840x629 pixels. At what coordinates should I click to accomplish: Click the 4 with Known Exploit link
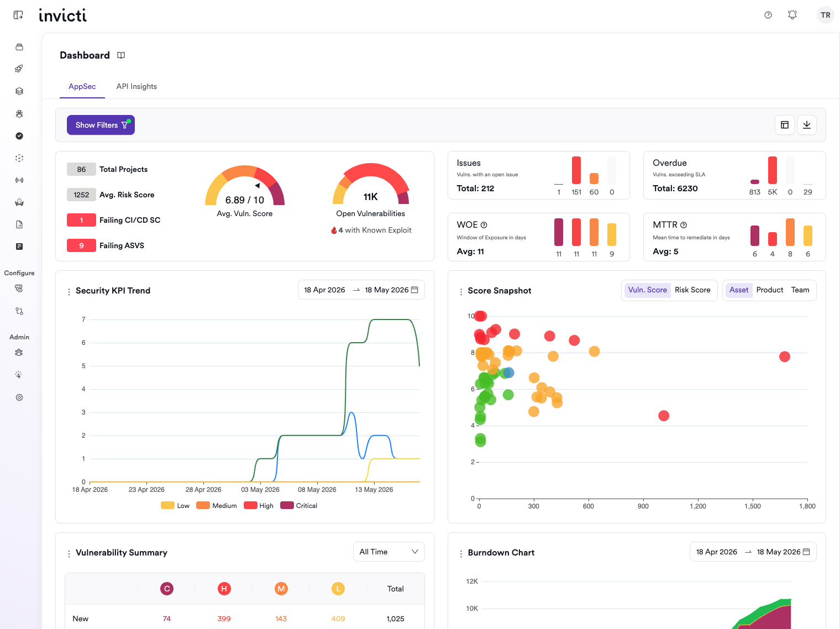tap(371, 230)
